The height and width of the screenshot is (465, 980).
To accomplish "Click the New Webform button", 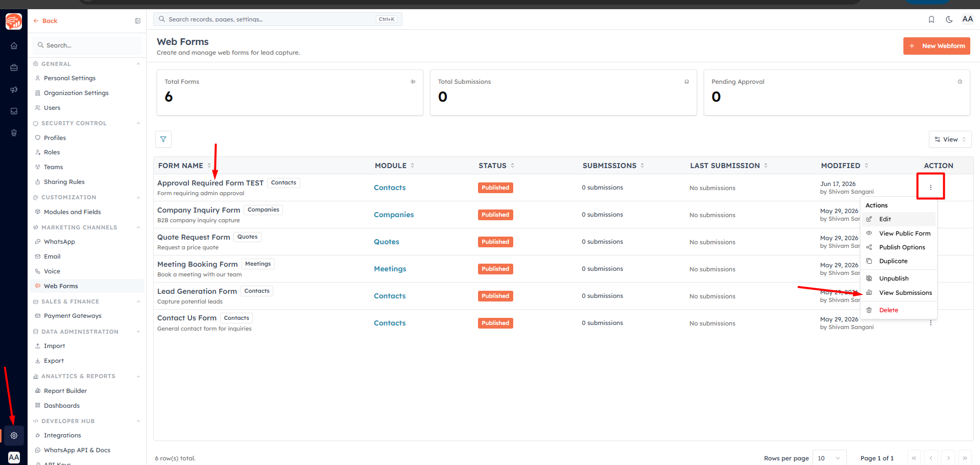I will click(x=937, y=46).
